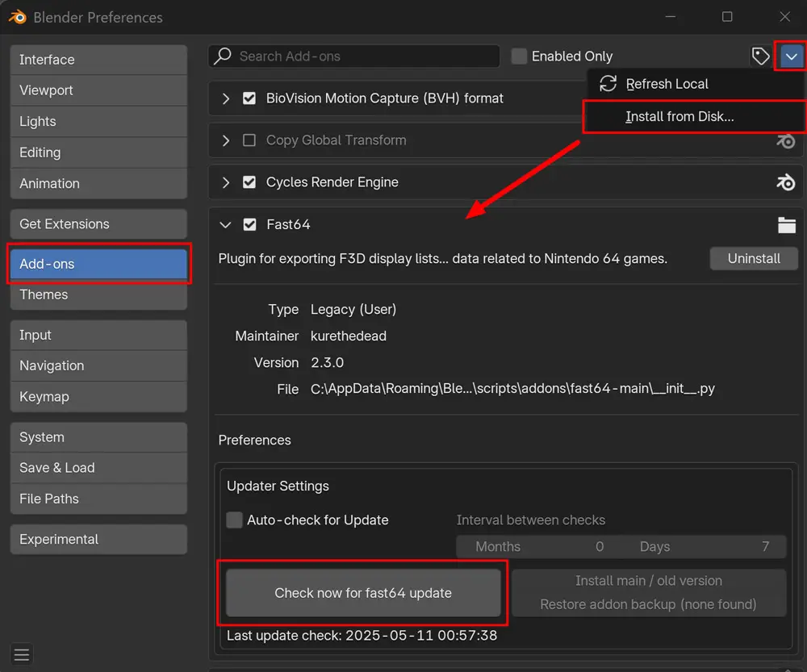Enable Copy Global Transform add-on checkbox

(x=249, y=140)
